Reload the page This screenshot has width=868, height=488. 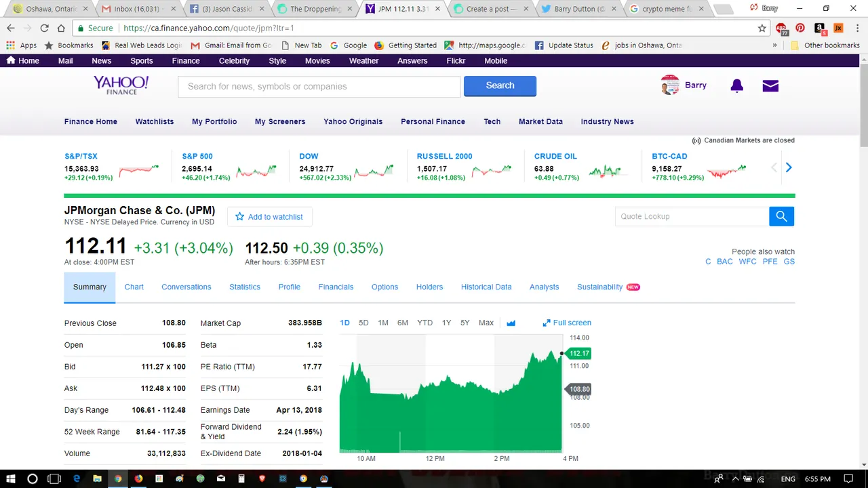tap(44, 28)
